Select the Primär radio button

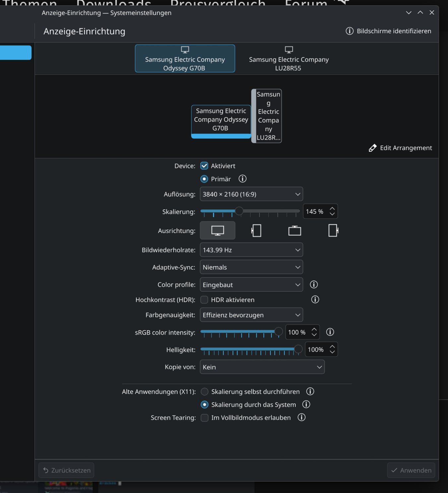(x=204, y=179)
